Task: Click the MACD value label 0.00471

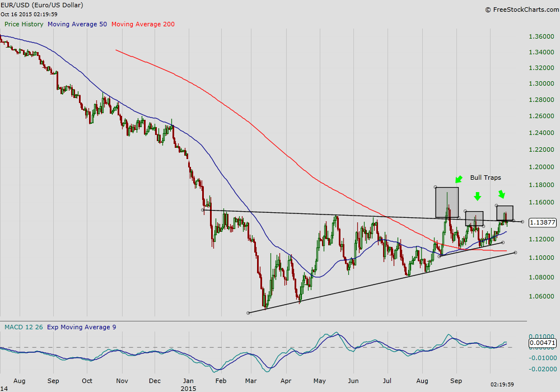Action: pos(542,342)
